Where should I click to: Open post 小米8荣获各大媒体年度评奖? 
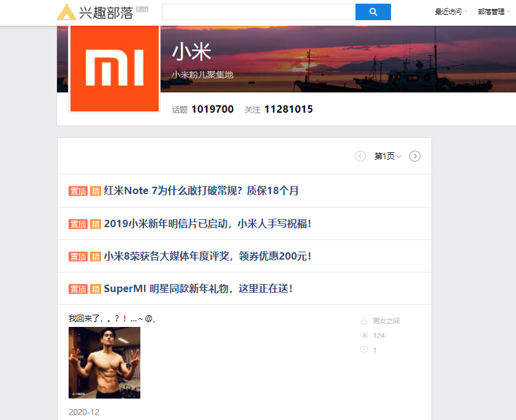click(x=207, y=256)
